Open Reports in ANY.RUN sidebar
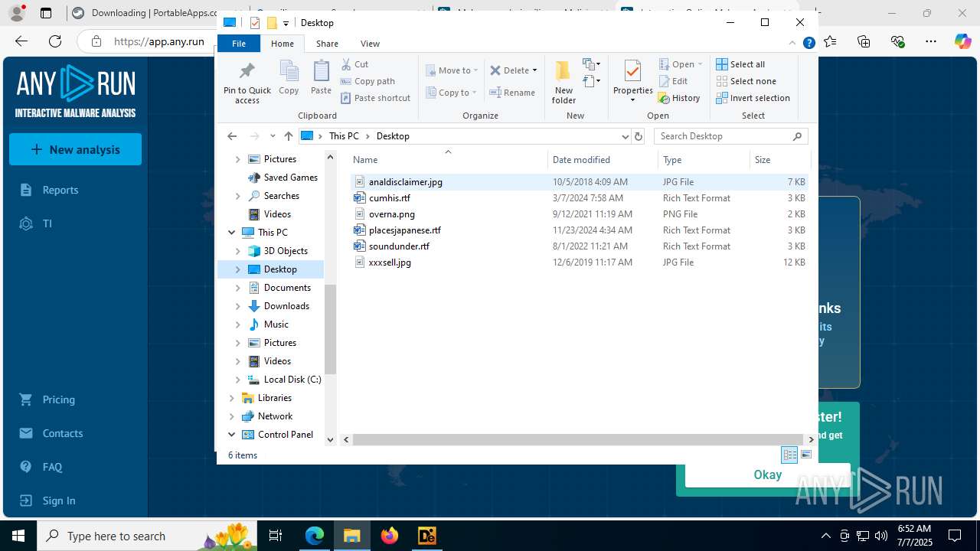The image size is (980, 551). pos(60,190)
